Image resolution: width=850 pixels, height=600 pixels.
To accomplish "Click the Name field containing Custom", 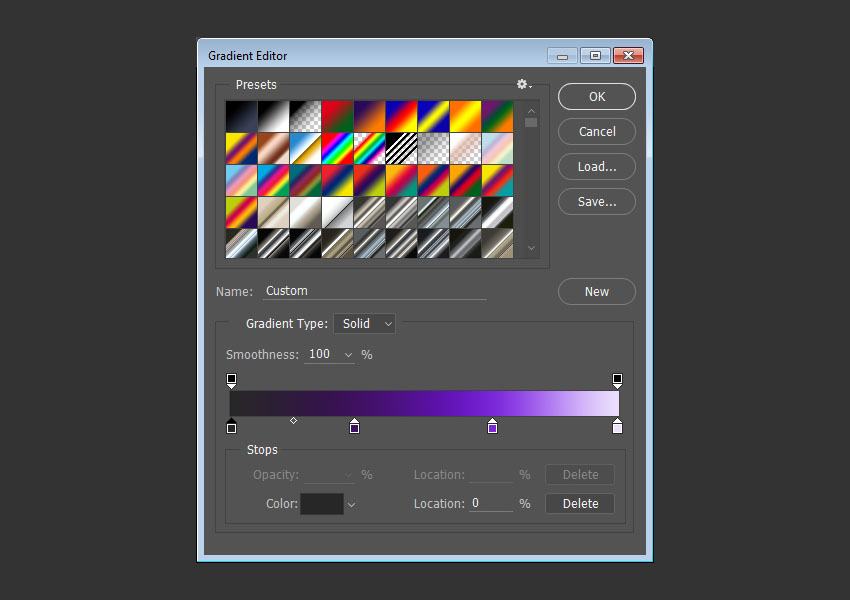I will coord(374,291).
